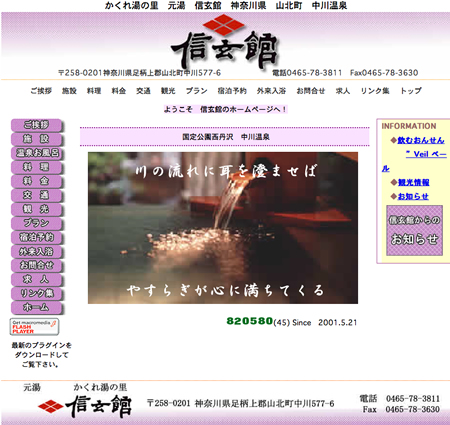Open 施設 in the top navigation

[x=69, y=91]
